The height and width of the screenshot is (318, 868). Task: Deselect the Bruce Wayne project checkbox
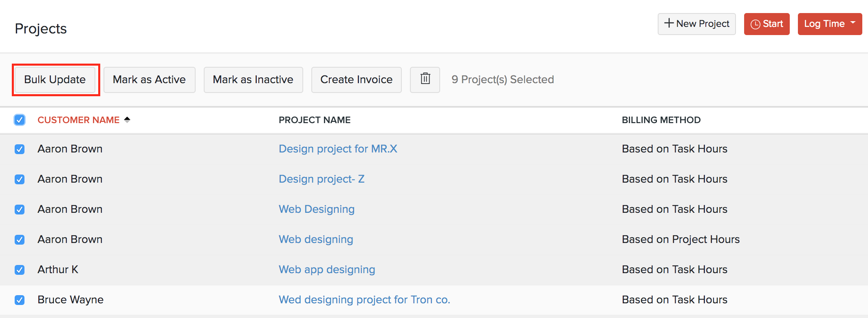pyautogui.click(x=20, y=300)
